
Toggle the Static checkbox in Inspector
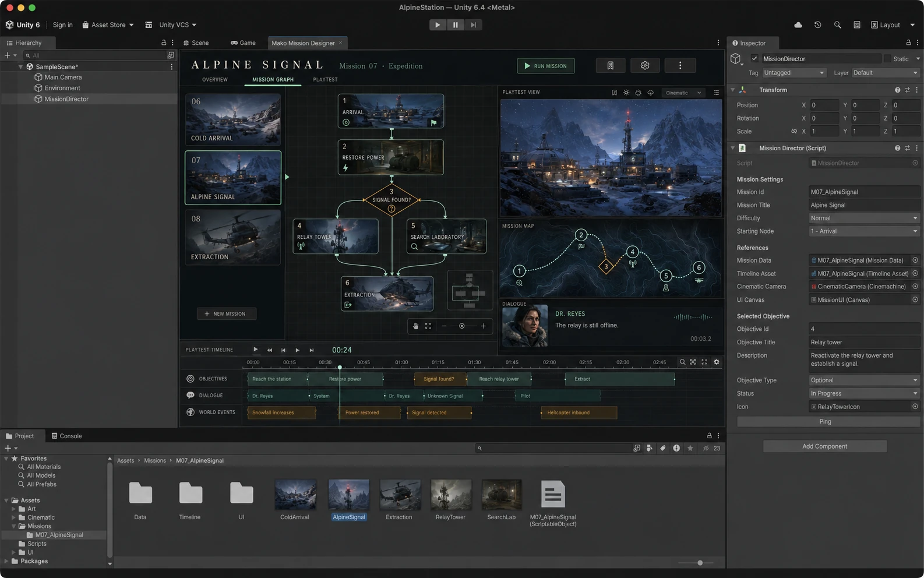coord(887,59)
